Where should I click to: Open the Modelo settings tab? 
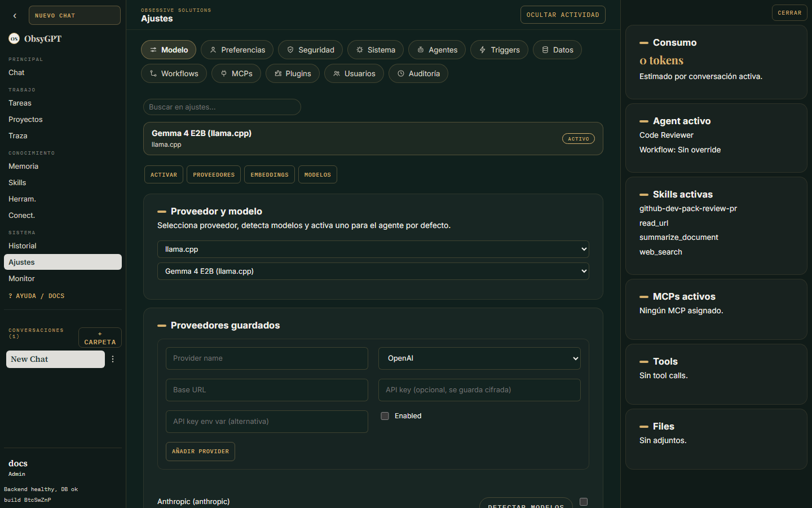169,50
